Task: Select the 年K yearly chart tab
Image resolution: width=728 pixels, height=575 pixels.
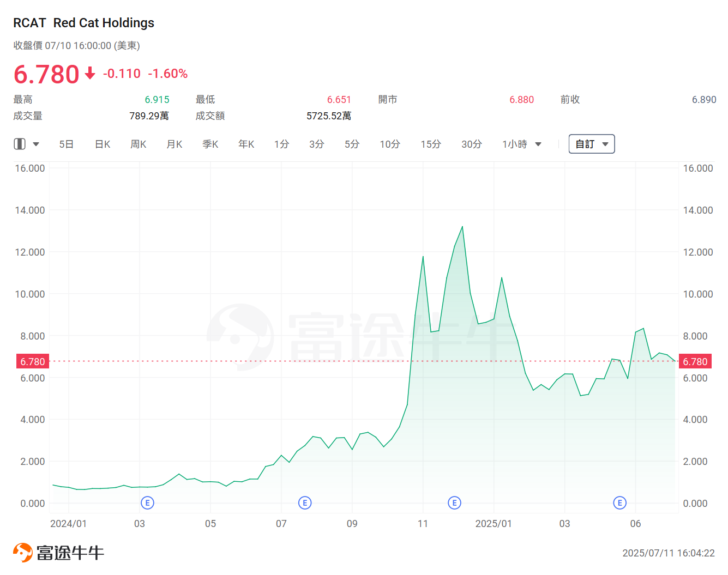Action: [x=246, y=144]
